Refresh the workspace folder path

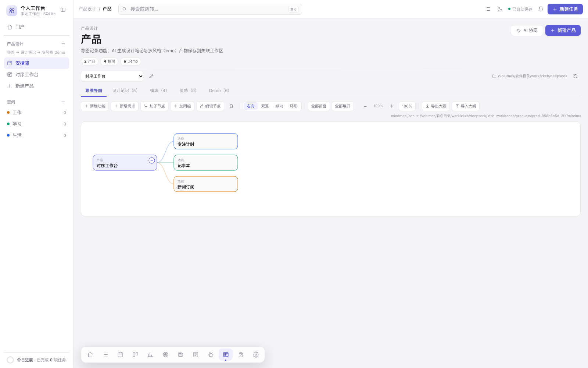click(576, 76)
